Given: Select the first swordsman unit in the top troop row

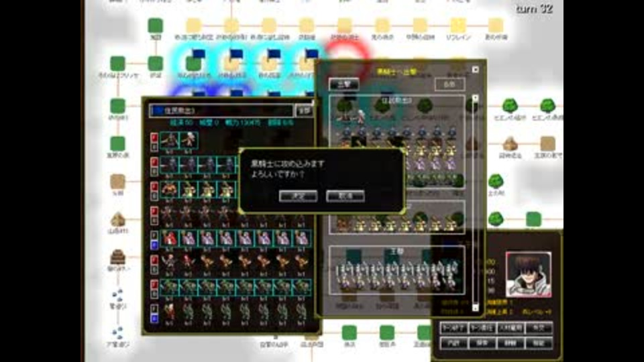Looking at the screenshot, I should [x=170, y=140].
